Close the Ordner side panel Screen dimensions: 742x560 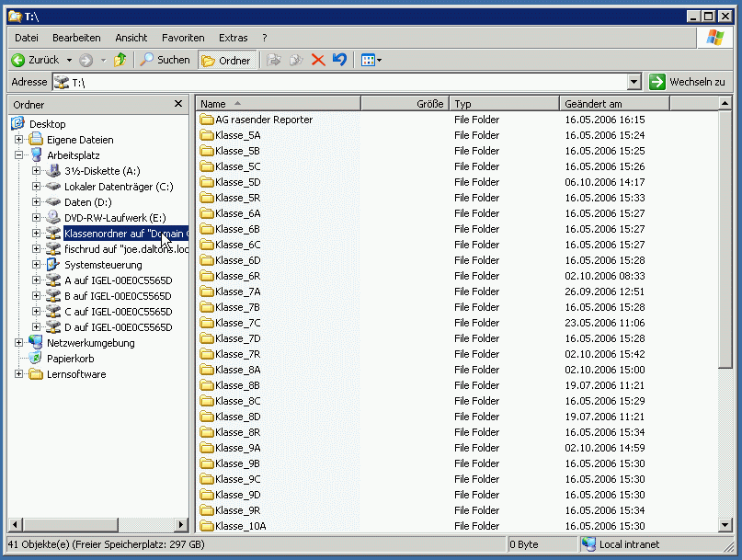point(178,105)
